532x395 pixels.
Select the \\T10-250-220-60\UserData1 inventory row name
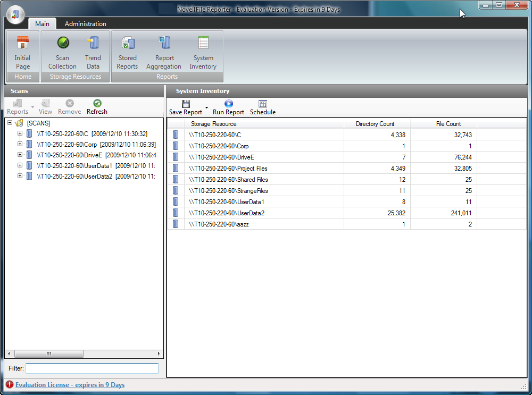point(226,202)
